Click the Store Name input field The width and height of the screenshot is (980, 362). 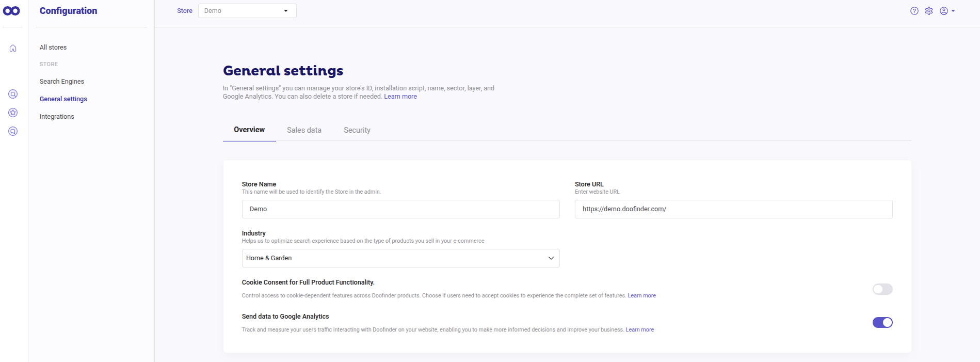pyautogui.click(x=400, y=209)
